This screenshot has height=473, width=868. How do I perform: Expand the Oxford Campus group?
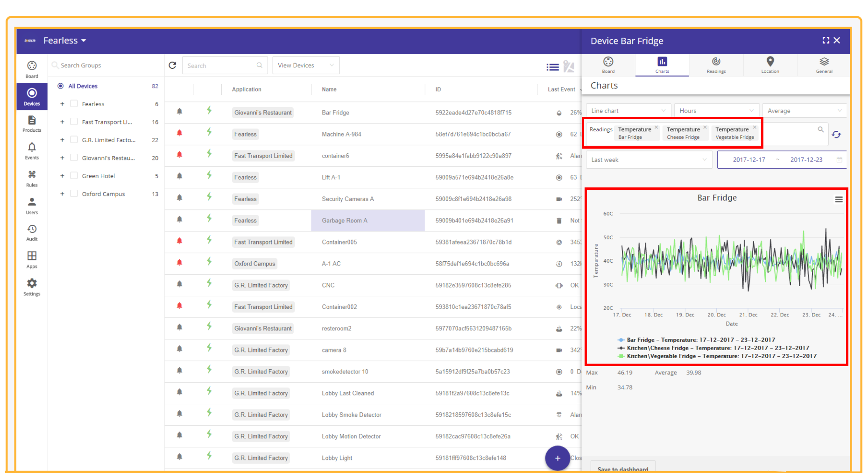click(x=62, y=193)
